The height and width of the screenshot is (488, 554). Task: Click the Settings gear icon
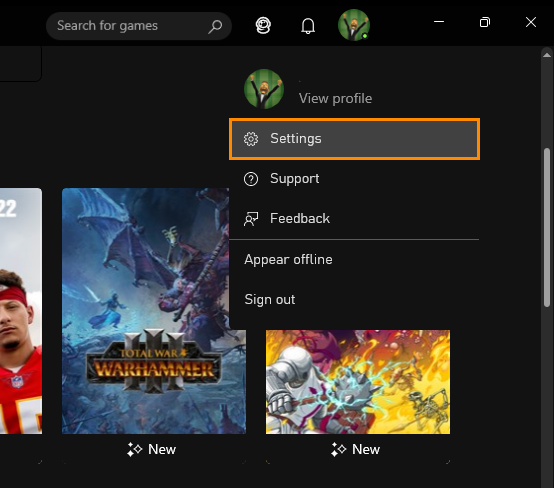251,139
